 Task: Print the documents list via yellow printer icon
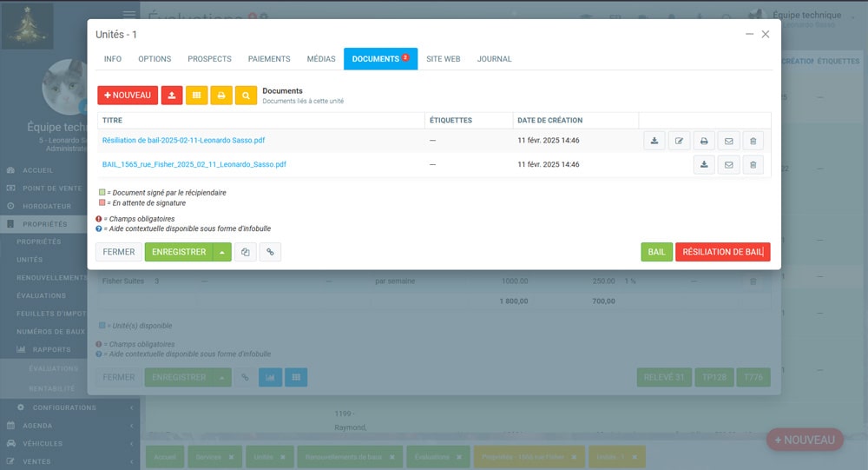(221, 96)
